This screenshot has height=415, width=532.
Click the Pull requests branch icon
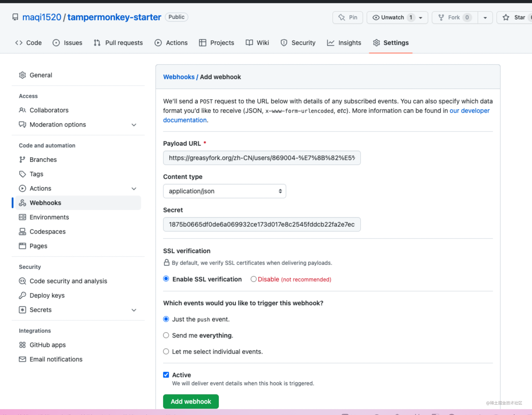[97, 43]
